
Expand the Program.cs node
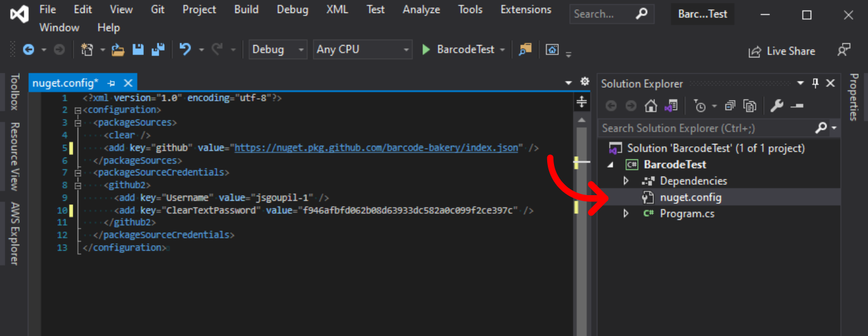(x=626, y=214)
